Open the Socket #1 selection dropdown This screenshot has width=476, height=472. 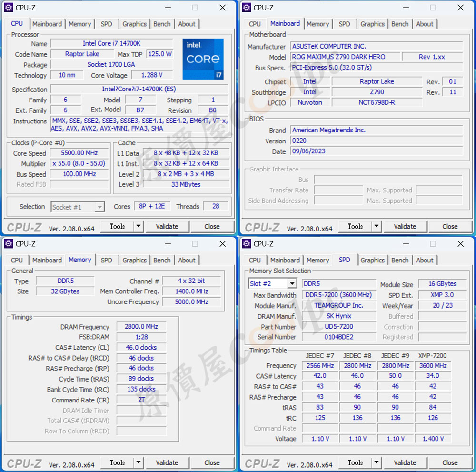(99, 207)
